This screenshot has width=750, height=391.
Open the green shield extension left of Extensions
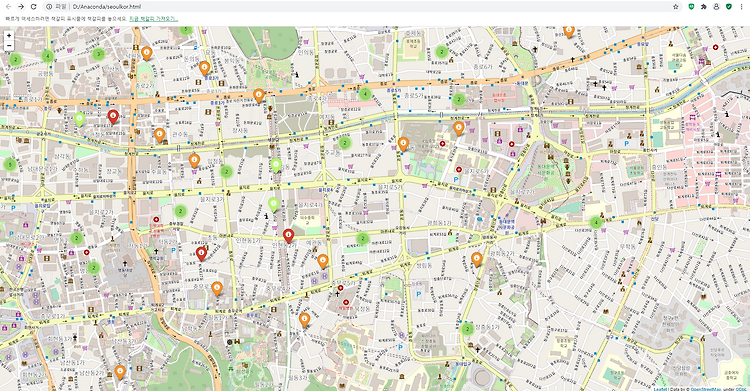[691, 7]
